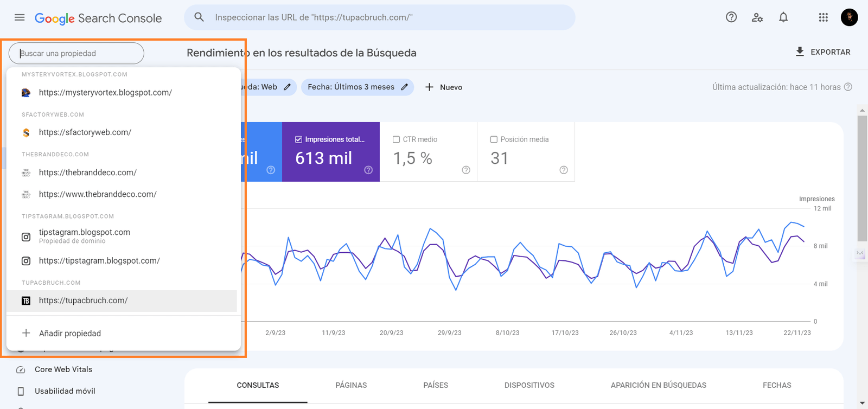Switch to the DISPOSITIVOS tab
The width and height of the screenshot is (868, 409).
point(529,385)
